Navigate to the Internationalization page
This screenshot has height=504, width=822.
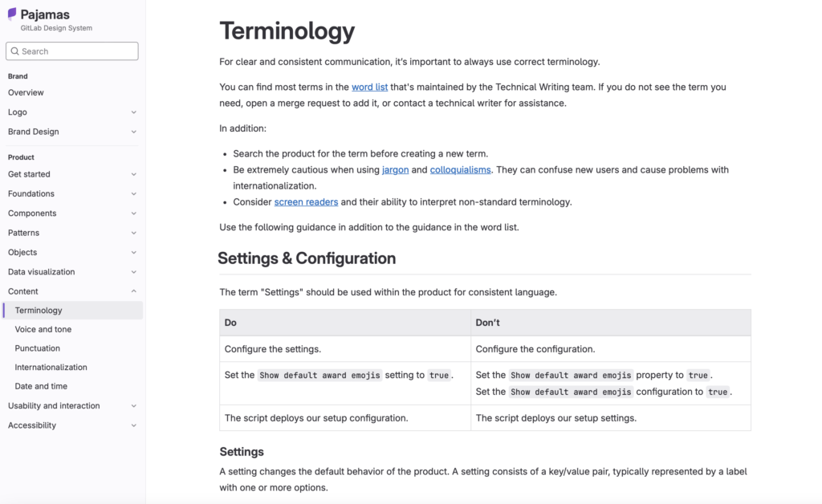tap(51, 367)
